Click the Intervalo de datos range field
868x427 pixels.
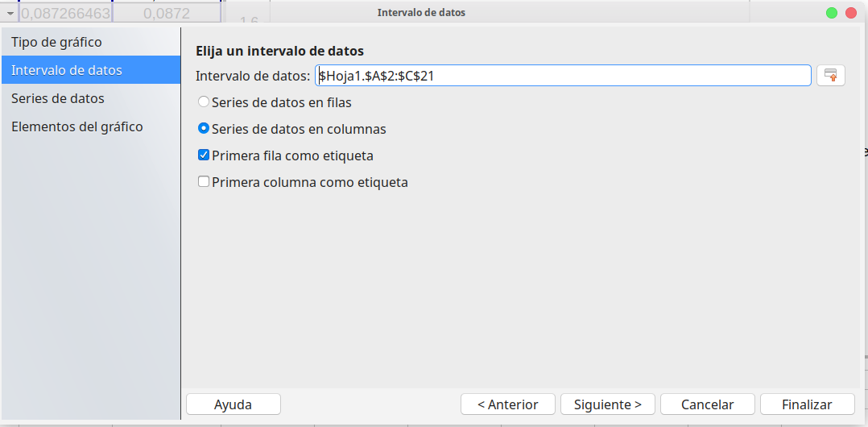tap(563, 75)
